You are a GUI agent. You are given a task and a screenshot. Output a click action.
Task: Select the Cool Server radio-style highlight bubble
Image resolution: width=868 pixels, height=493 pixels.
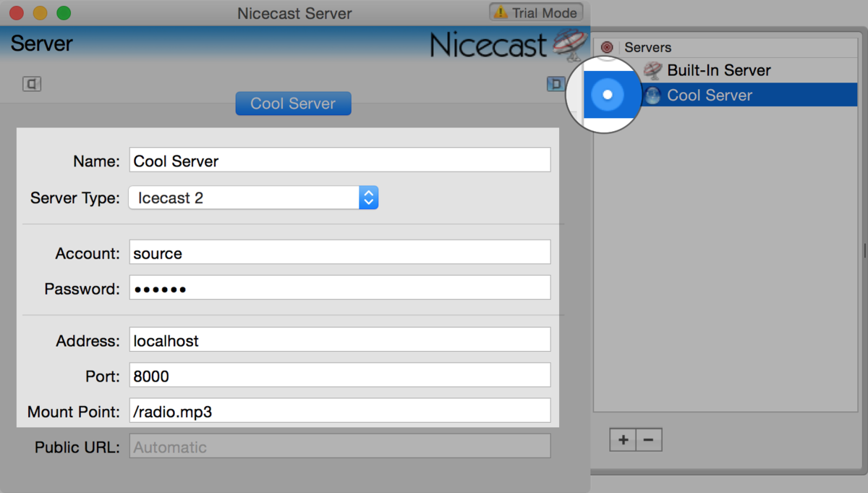coord(608,95)
